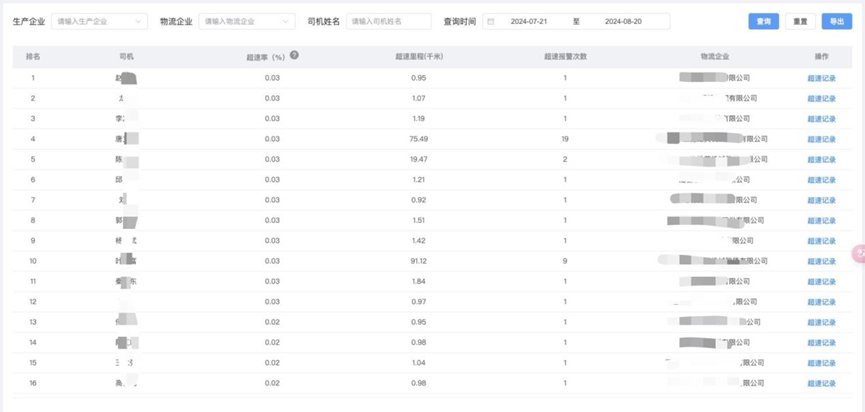
Task: Open 超速记录 for rank 2
Action: click(821, 99)
